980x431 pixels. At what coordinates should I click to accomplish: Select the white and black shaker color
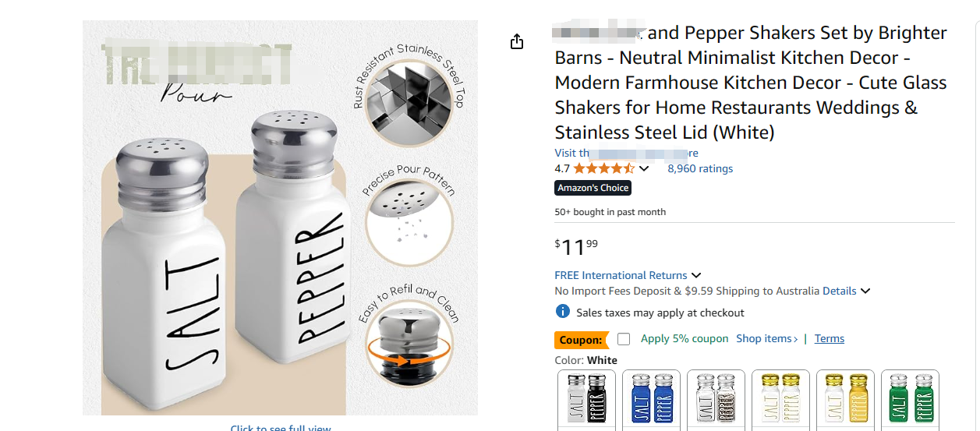point(587,400)
